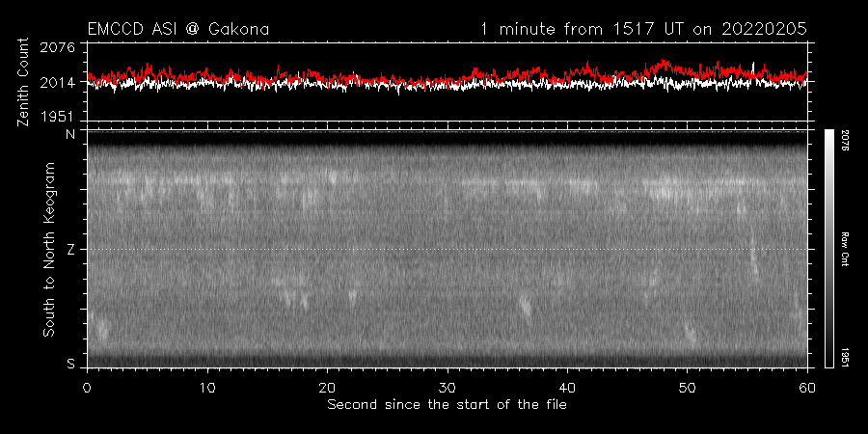Click the 'Raw Cnt' colorbar label

(847, 249)
